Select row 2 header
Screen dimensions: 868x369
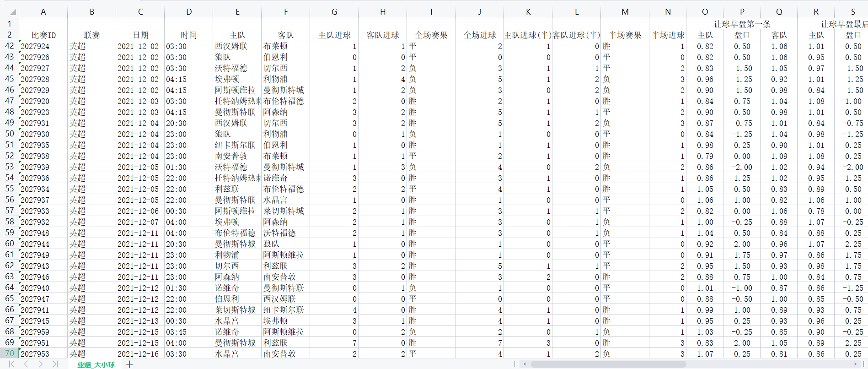[10, 35]
